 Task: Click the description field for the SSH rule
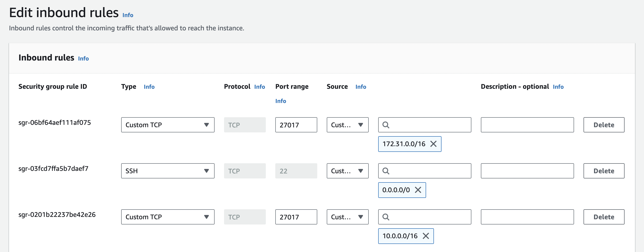tap(527, 171)
